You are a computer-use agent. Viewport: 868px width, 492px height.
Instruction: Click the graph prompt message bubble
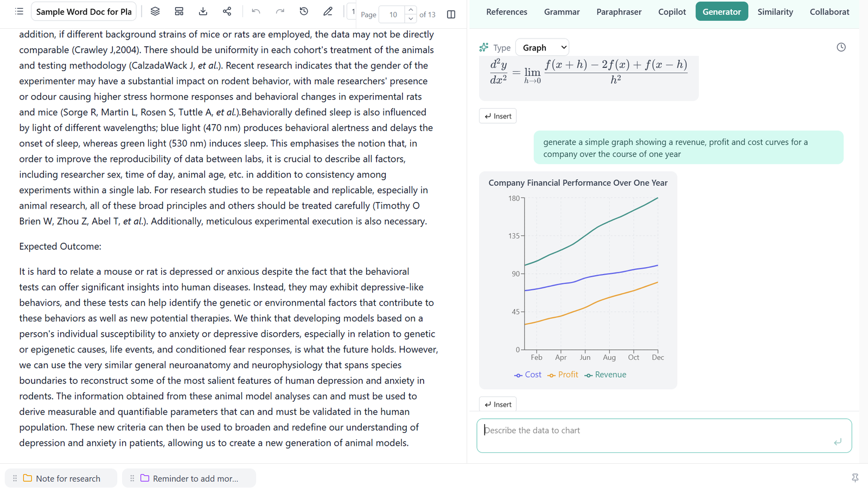pos(688,148)
